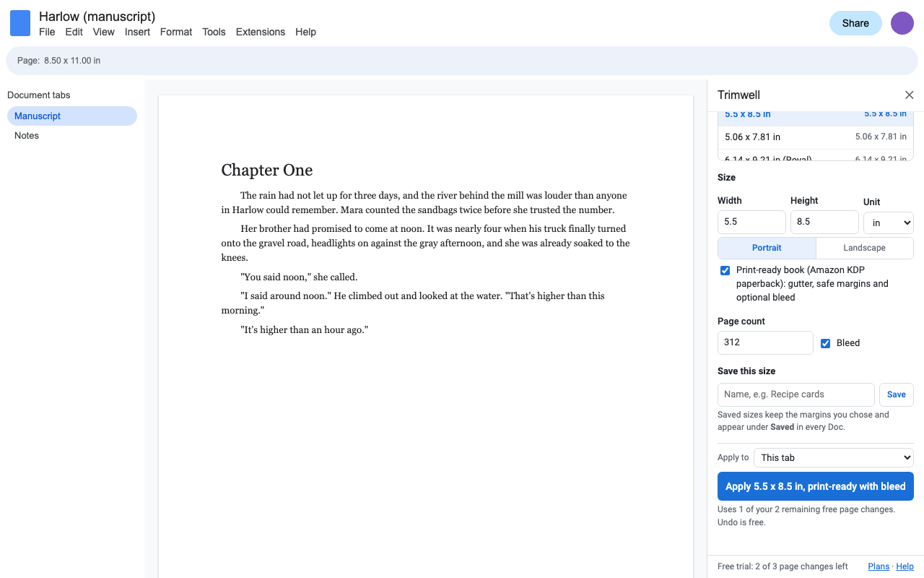Switch to the Notes document tab
This screenshot has width=924, height=578.
[72, 135]
